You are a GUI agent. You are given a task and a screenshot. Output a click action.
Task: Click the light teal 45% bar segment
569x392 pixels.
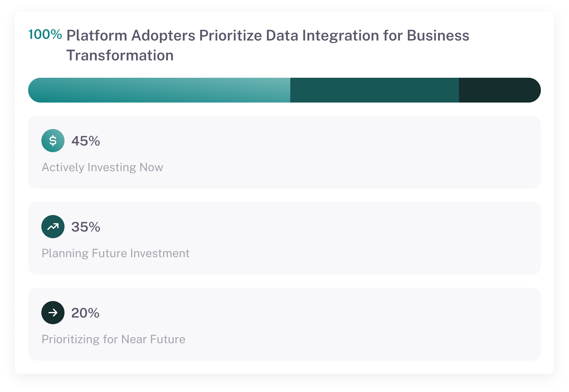pyautogui.click(x=159, y=90)
